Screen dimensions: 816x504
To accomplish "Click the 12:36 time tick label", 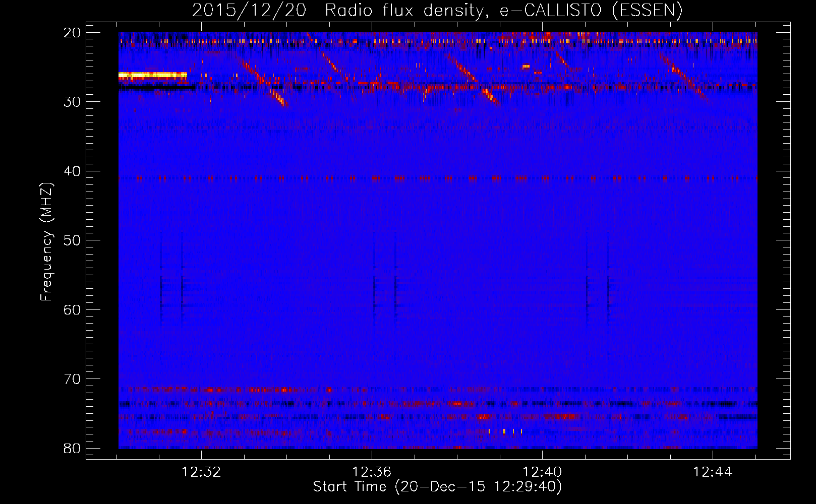I will click(x=372, y=472).
